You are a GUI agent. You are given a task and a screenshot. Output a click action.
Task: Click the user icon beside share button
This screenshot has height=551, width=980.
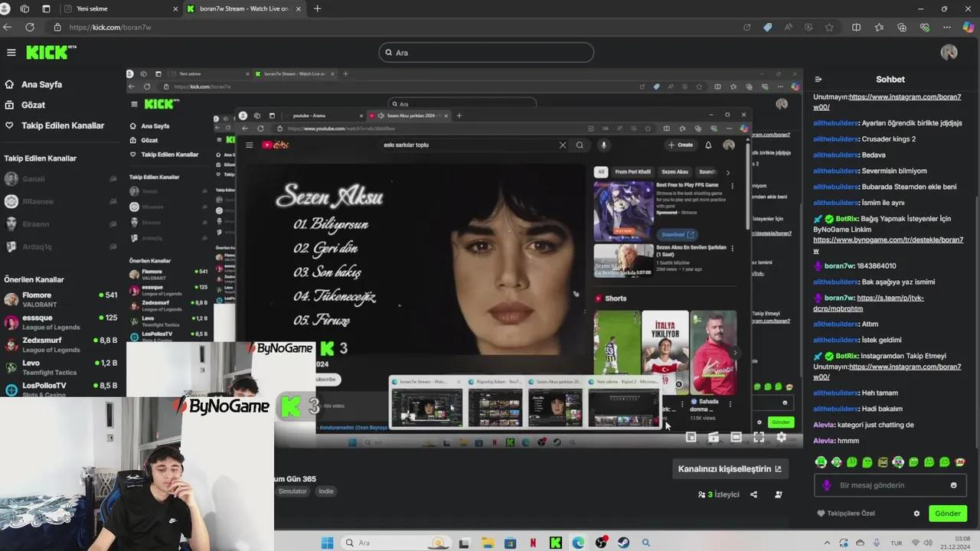click(778, 494)
